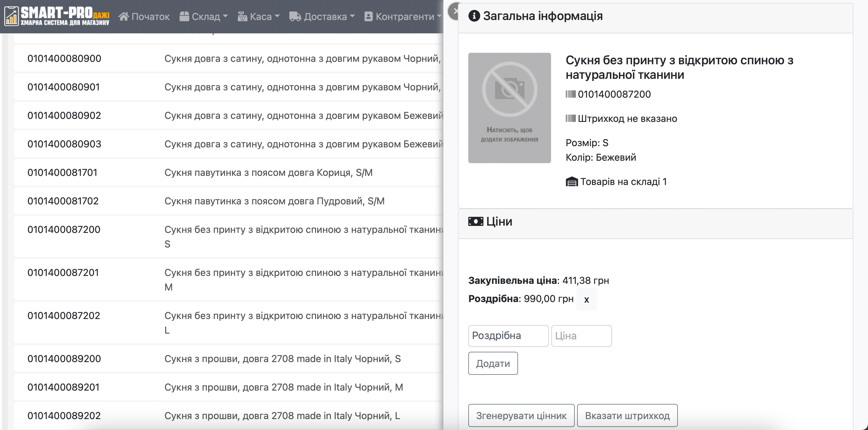Click Вказати штрихкод button

click(627, 415)
